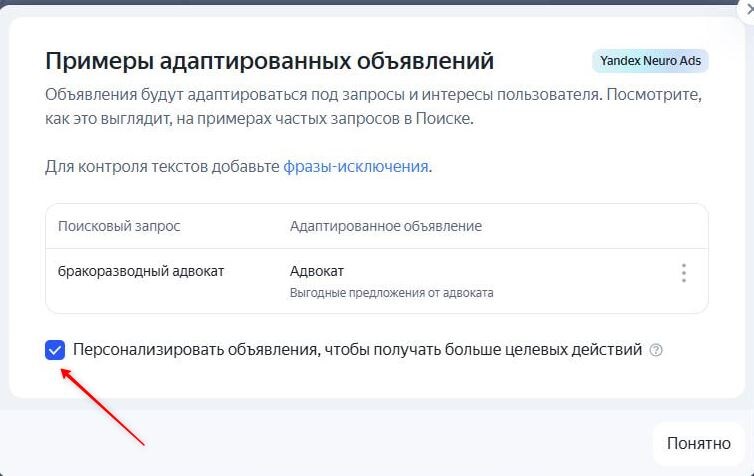754x476 pixels.
Task: Click the Примеры адаптированных объявлений heading
Action: pos(269,61)
